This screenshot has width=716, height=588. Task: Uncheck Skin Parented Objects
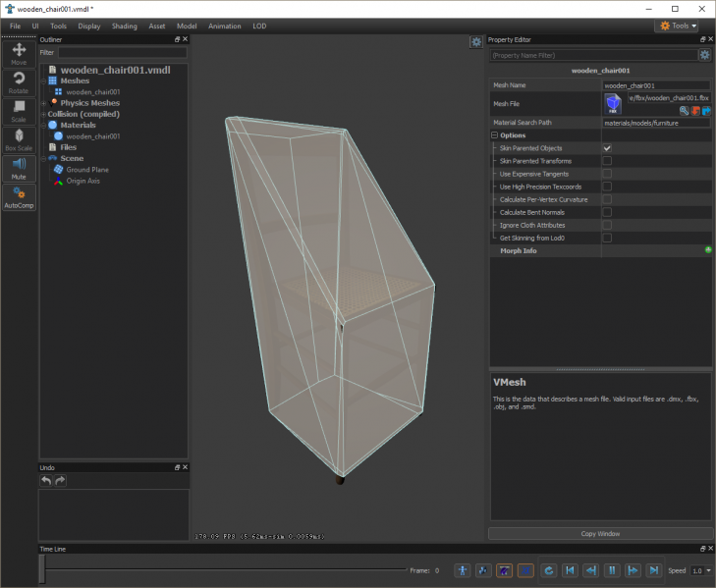coord(607,148)
